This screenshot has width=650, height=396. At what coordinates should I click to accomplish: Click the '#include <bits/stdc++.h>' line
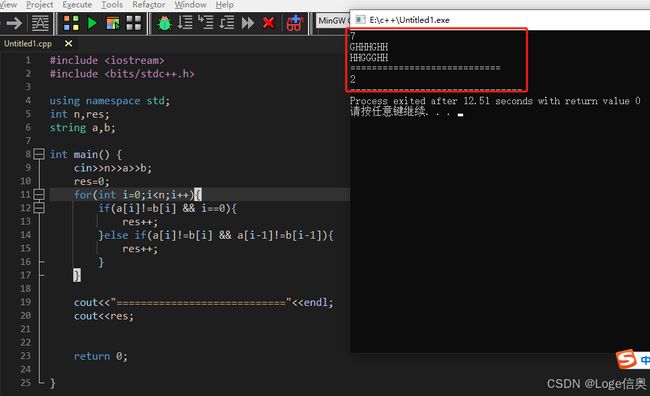point(122,74)
